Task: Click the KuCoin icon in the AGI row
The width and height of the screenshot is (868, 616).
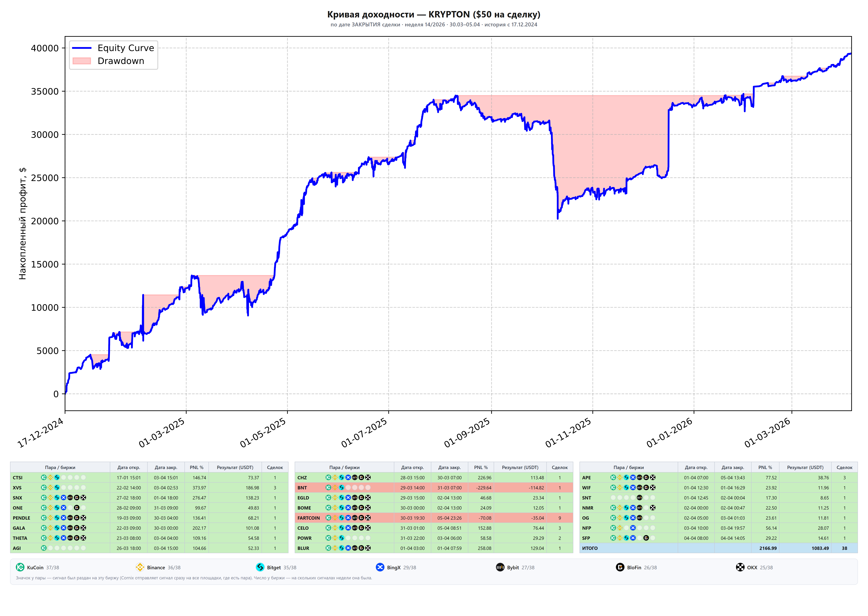Action: pos(44,548)
